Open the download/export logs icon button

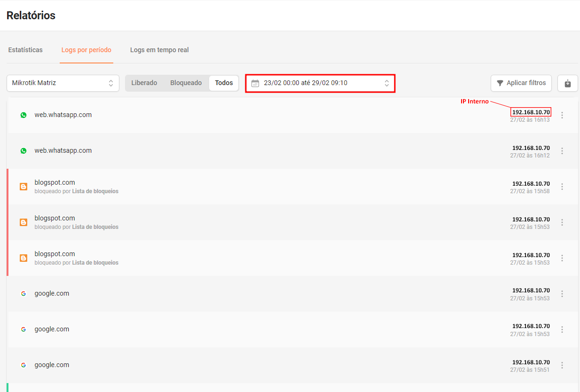[567, 83]
